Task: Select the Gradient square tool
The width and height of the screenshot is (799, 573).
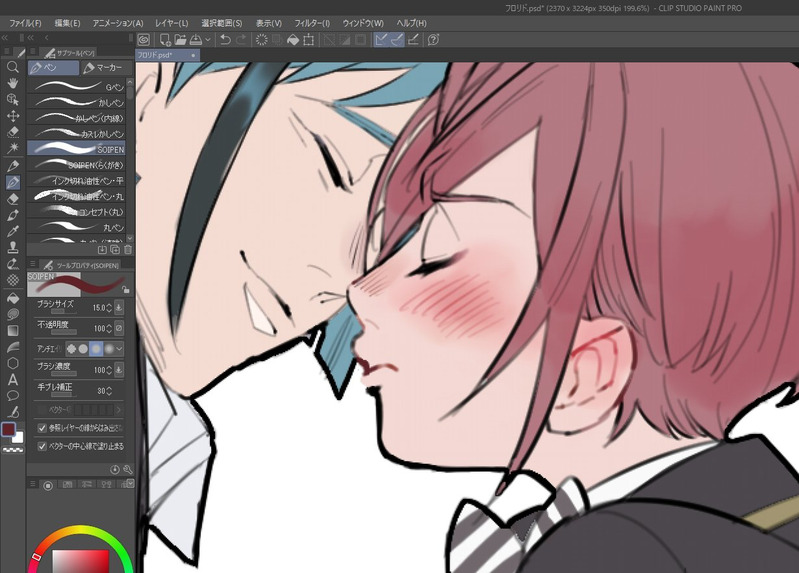Action: coord(13,330)
